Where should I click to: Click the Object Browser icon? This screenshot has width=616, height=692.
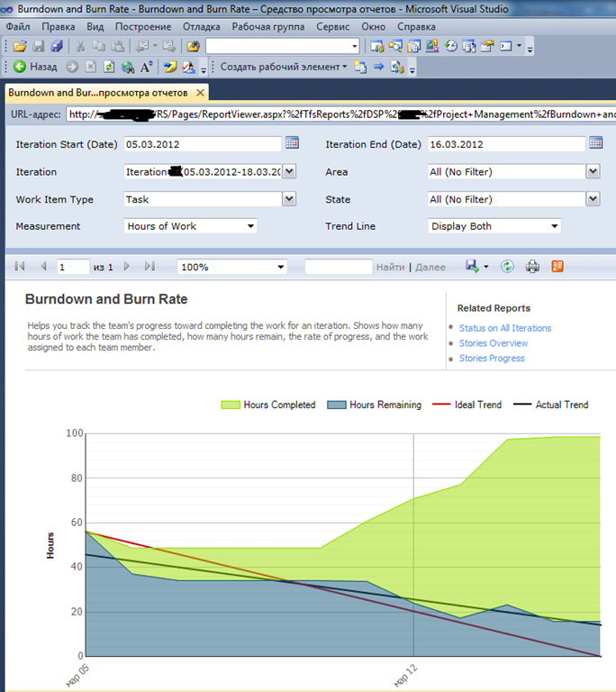click(x=432, y=46)
